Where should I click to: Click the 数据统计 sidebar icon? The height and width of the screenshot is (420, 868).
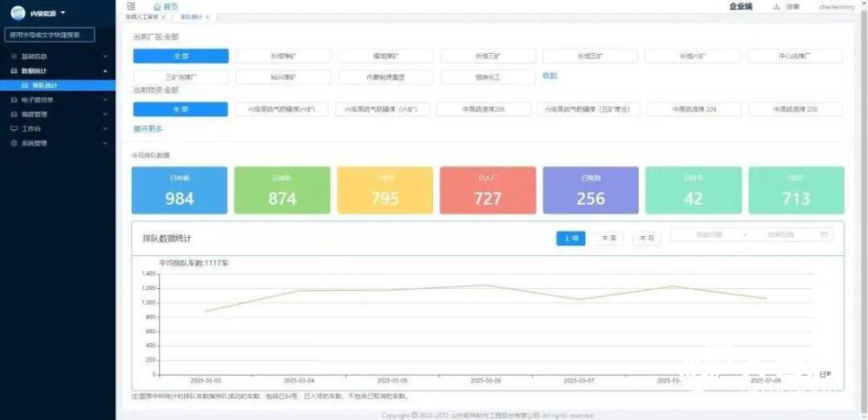pos(15,71)
